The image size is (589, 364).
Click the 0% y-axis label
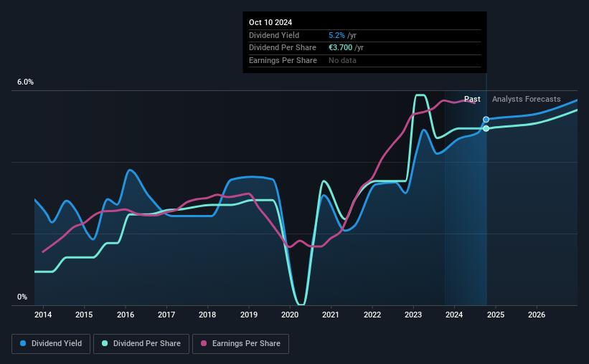click(22, 297)
